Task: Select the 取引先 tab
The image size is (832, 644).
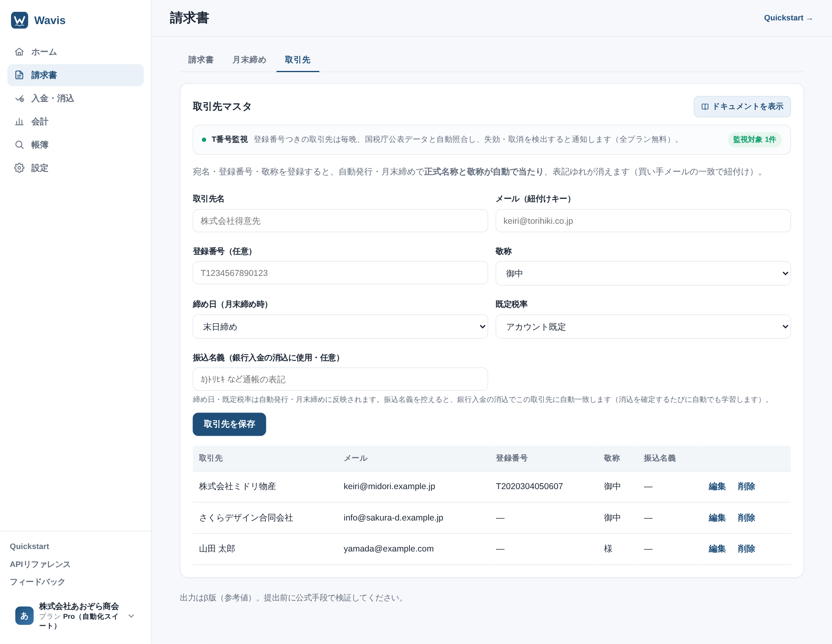Action: [298, 60]
